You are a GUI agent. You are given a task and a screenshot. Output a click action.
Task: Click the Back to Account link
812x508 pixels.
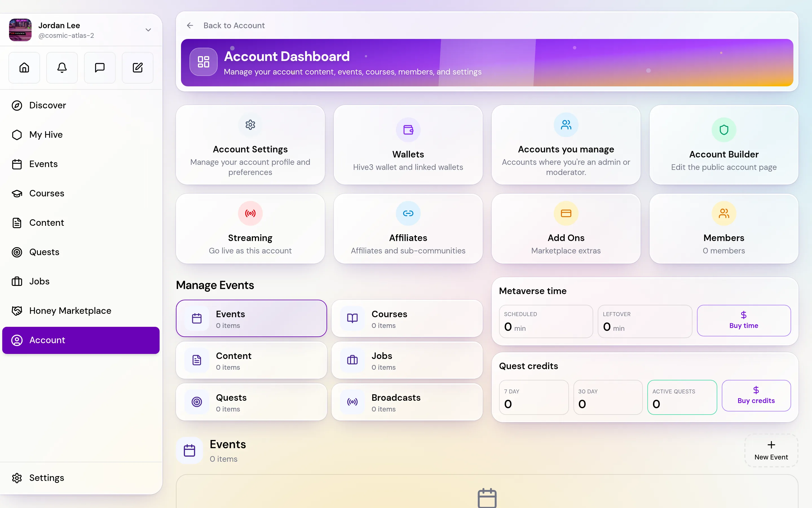click(x=234, y=25)
